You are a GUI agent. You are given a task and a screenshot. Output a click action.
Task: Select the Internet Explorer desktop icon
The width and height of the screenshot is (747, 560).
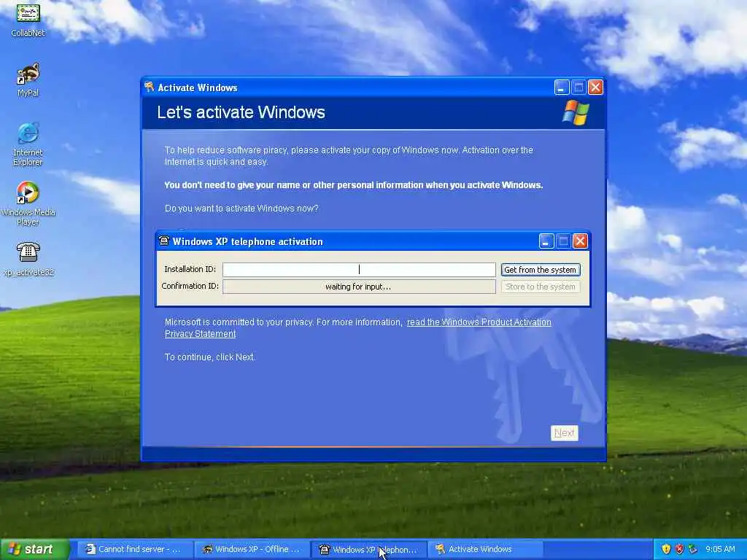pyautogui.click(x=28, y=144)
